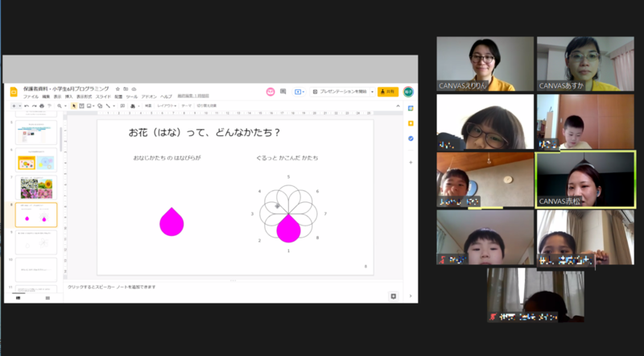Select the cursor arrow tool
The image size is (644, 356).
(74, 106)
